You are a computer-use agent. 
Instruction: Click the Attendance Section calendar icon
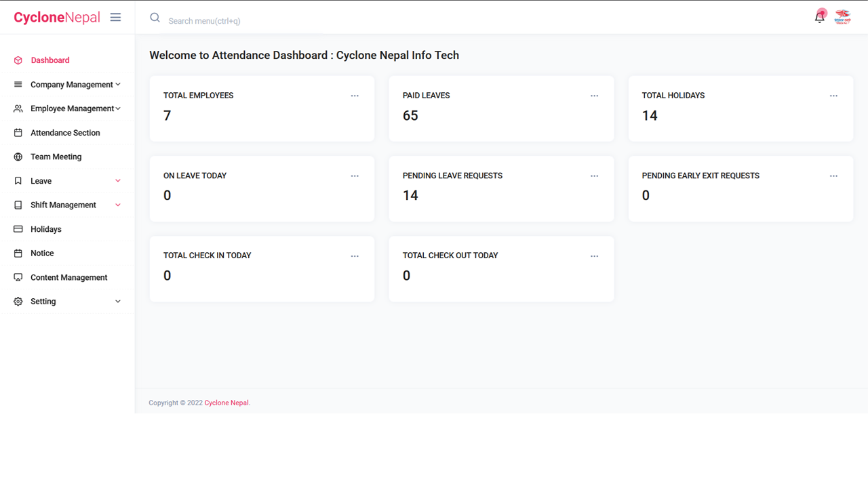(17, 132)
